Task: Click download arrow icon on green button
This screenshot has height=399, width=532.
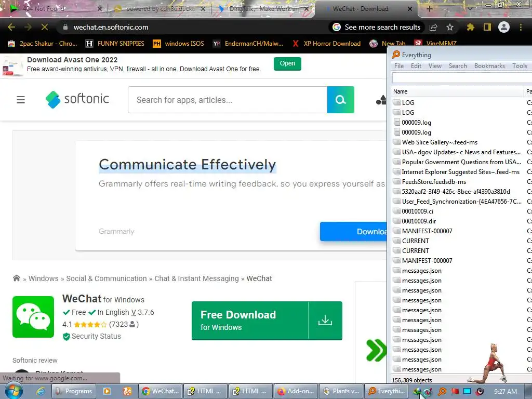Action: pyautogui.click(x=325, y=320)
